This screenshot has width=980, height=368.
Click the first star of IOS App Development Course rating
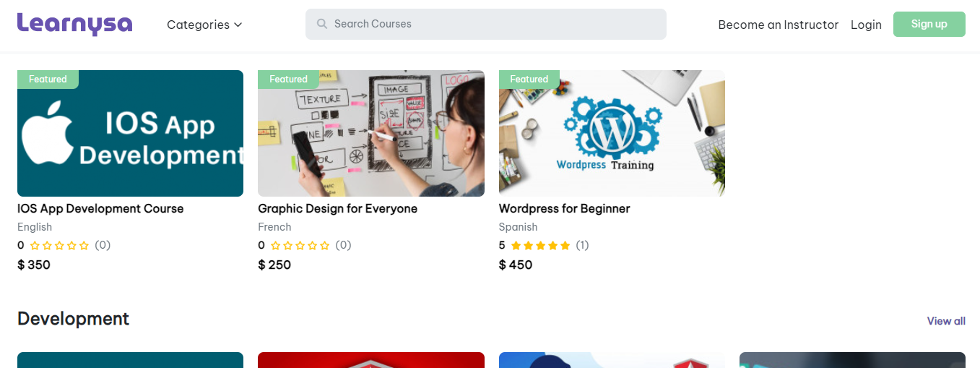tap(35, 246)
